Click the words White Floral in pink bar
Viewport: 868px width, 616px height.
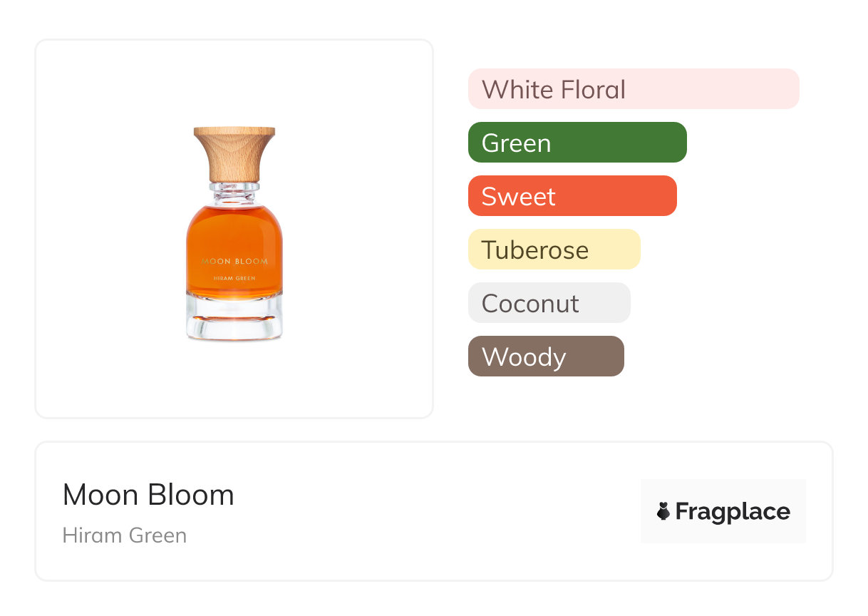pyautogui.click(x=553, y=90)
